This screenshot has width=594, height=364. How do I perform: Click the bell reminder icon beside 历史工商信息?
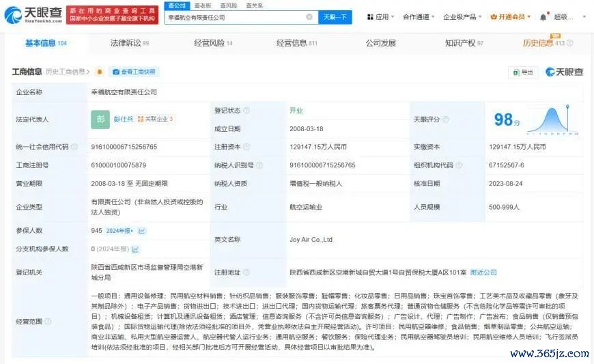[100, 72]
